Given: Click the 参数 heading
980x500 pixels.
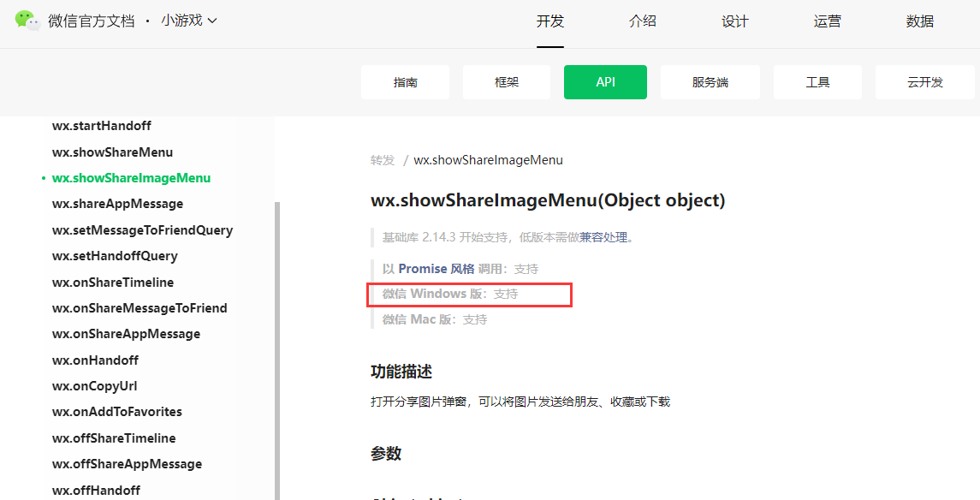Looking at the screenshot, I should coord(386,454).
